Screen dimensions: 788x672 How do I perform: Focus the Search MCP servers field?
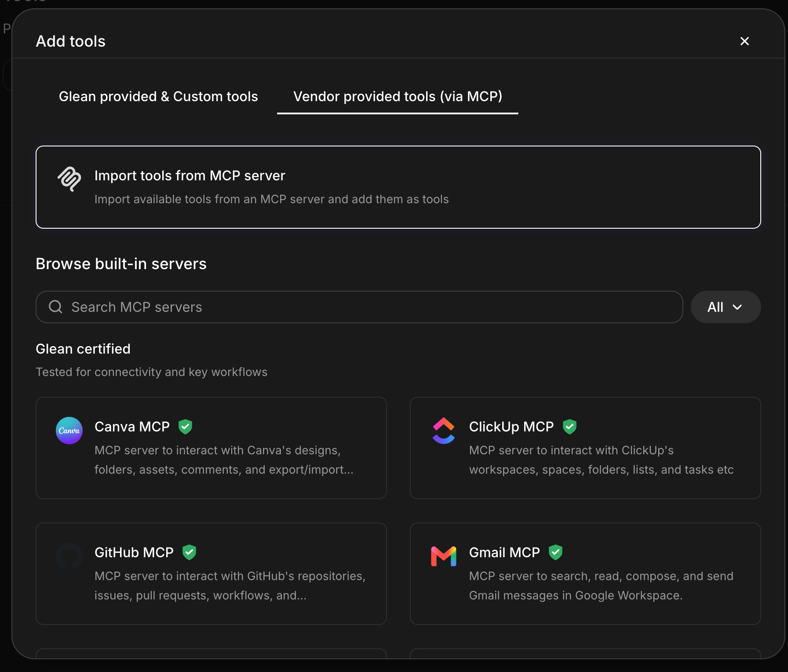point(359,307)
